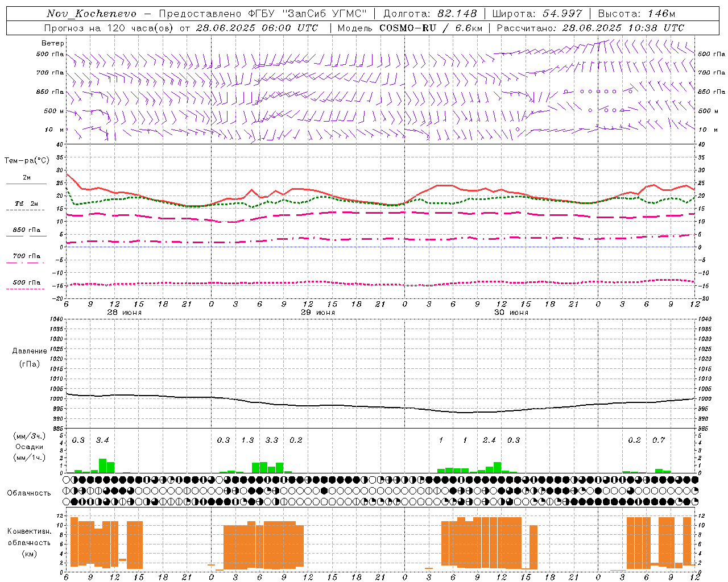Select the 'Долгота: 82.148' header value
Viewport: 728px width, 582px height.
point(430,14)
